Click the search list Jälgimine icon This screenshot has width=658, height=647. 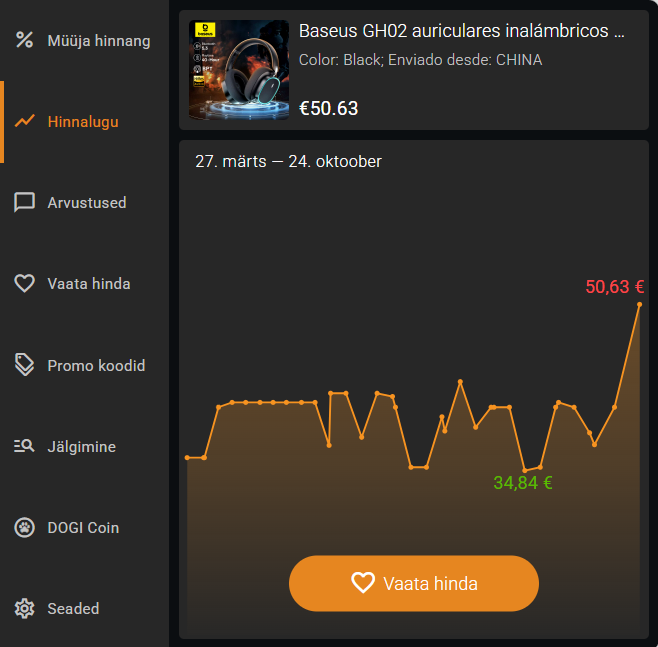tap(24, 446)
